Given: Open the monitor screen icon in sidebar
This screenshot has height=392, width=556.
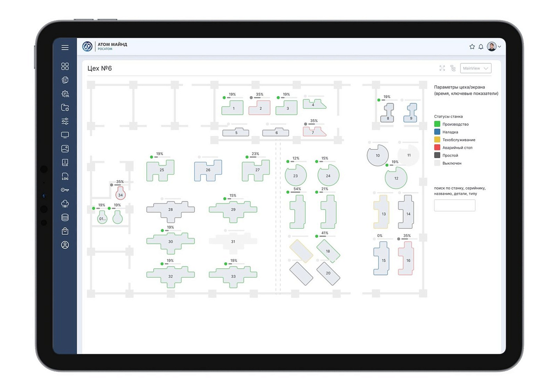Looking at the screenshot, I should (65, 135).
